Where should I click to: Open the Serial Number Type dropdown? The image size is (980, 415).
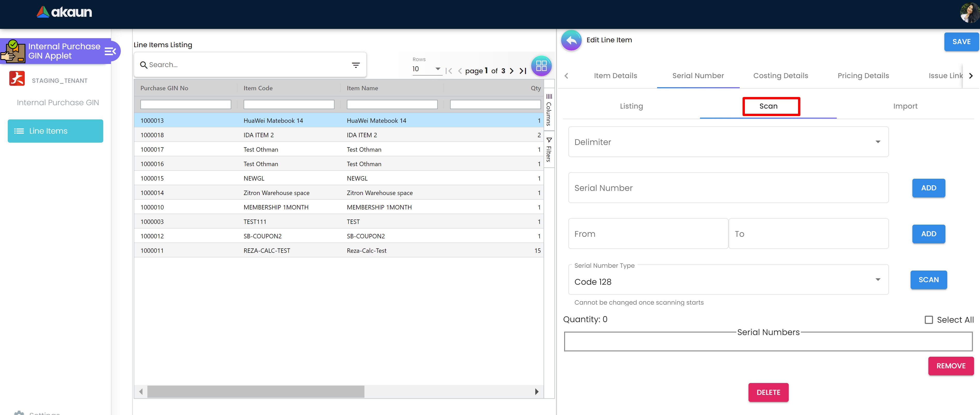pyautogui.click(x=728, y=281)
